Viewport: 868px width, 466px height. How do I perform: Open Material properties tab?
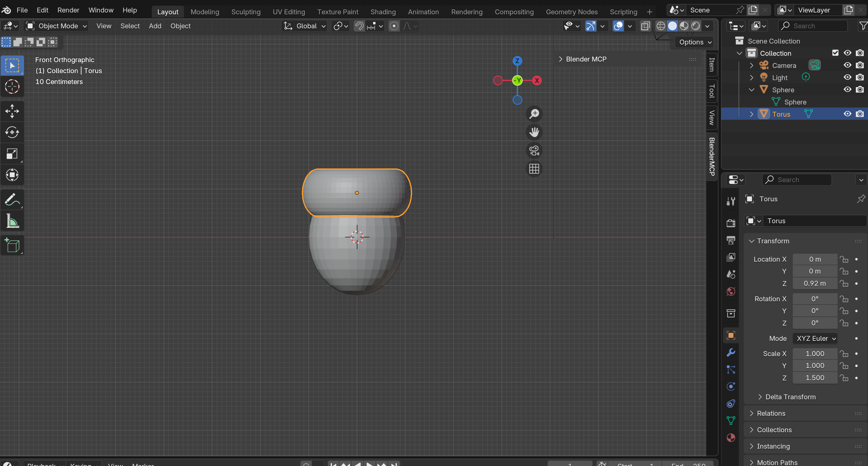coord(731,438)
